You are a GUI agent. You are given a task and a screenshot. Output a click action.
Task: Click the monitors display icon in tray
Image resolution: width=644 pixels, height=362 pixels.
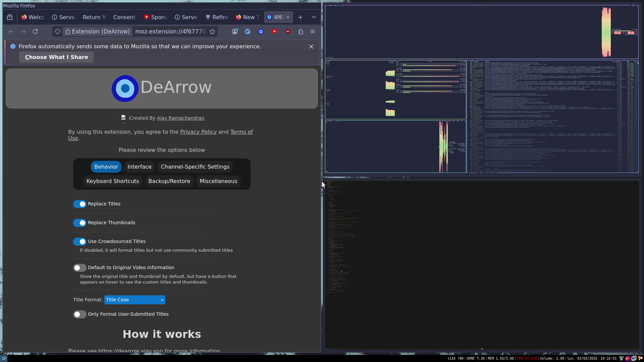[x=634, y=358]
